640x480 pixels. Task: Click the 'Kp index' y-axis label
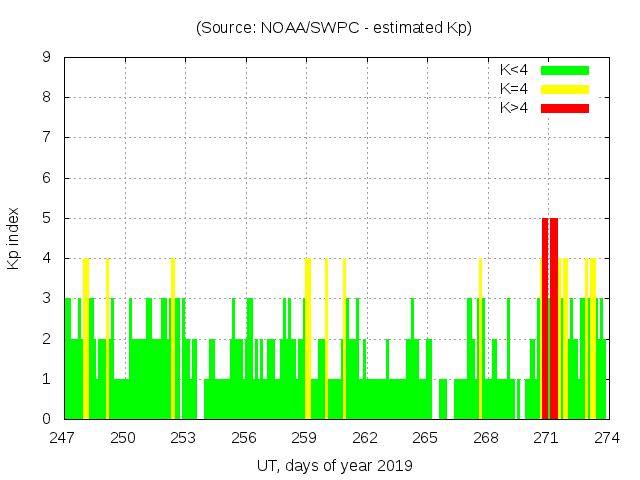(x=14, y=238)
